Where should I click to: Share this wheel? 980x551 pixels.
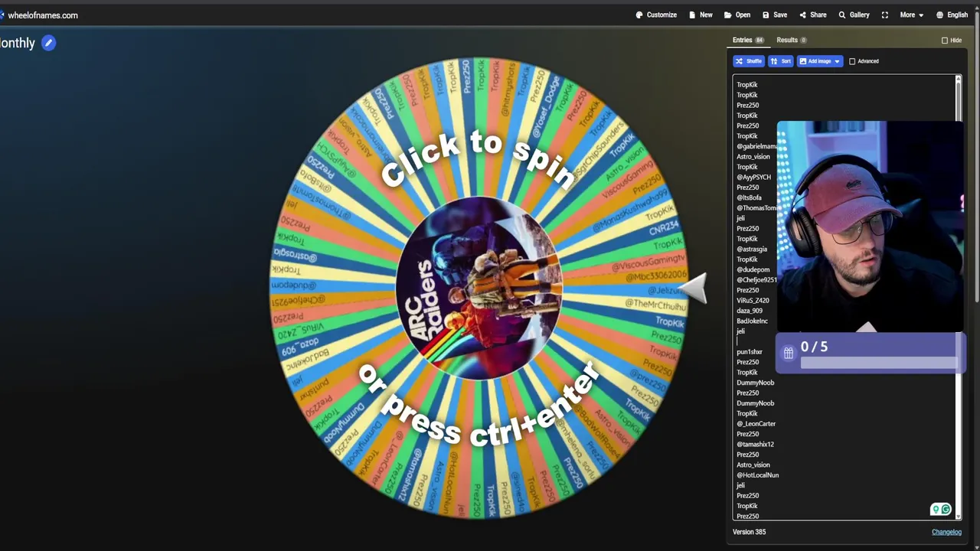pyautogui.click(x=813, y=15)
